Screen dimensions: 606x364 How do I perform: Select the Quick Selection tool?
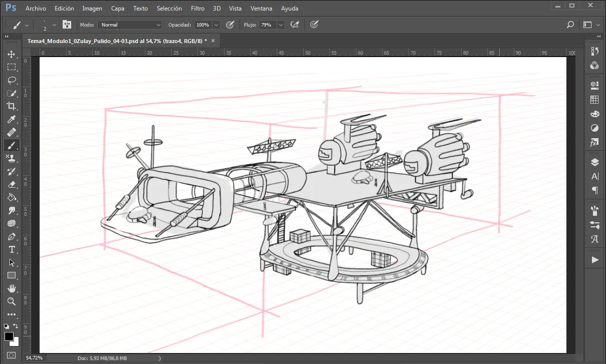click(x=12, y=93)
